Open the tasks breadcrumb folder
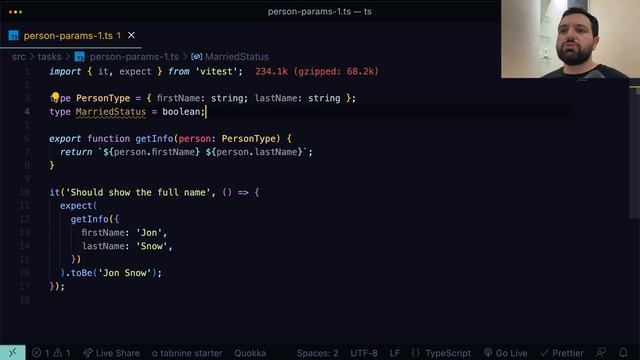 (49, 57)
